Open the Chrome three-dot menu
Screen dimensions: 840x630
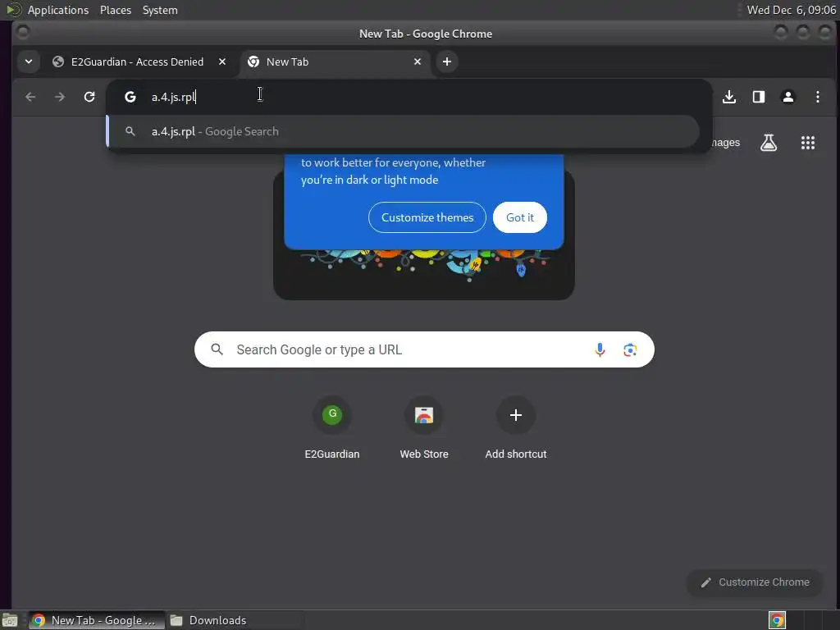[x=818, y=97]
